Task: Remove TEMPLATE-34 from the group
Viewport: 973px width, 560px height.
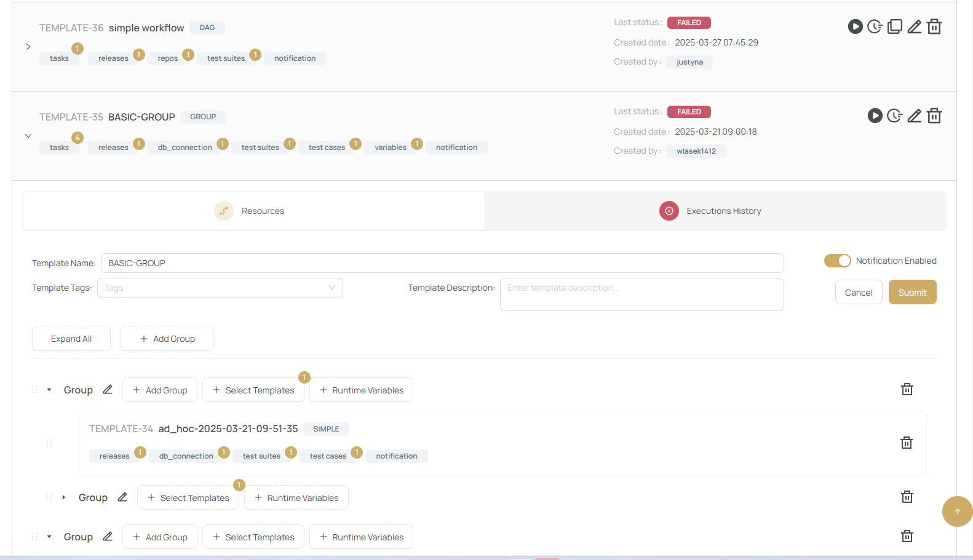Action: 907,443
